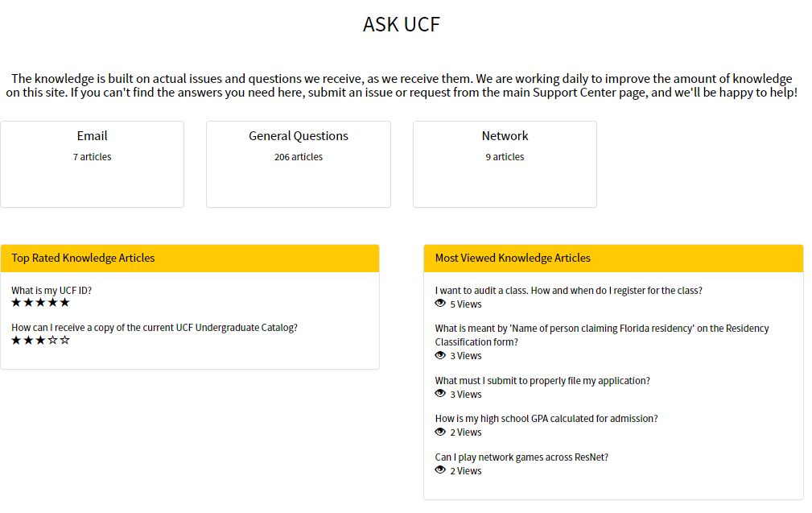Click eye icon under Residency Classification form question
Screen dimensions: 812x513
[x=440, y=355]
